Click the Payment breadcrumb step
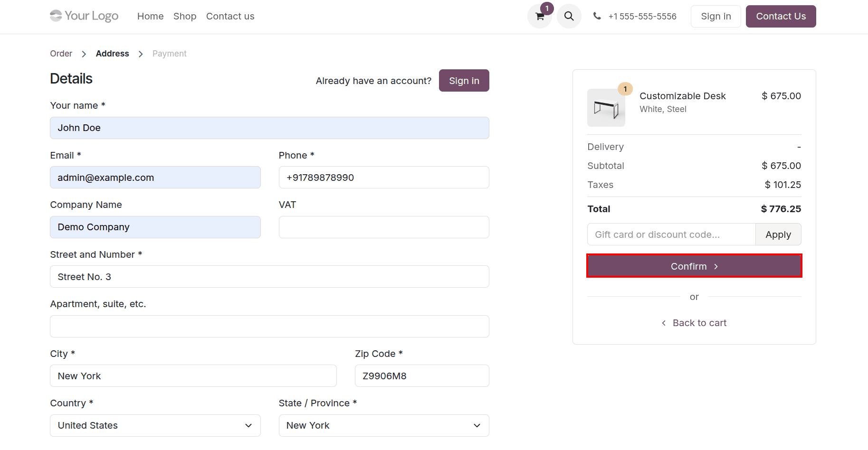The width and height of the screenshot is (868, 450). [169, 54]
